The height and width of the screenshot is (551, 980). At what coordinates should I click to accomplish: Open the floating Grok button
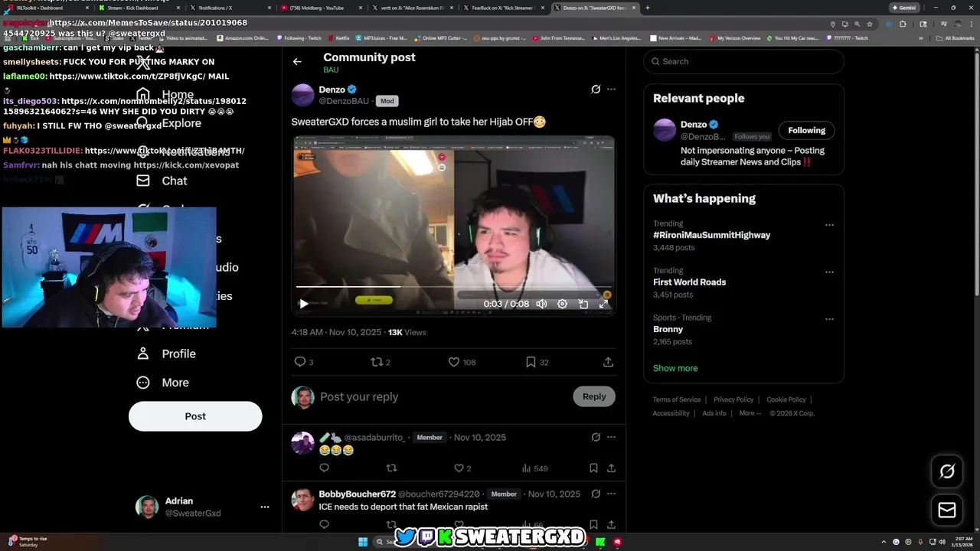click(x=947, y=471)
